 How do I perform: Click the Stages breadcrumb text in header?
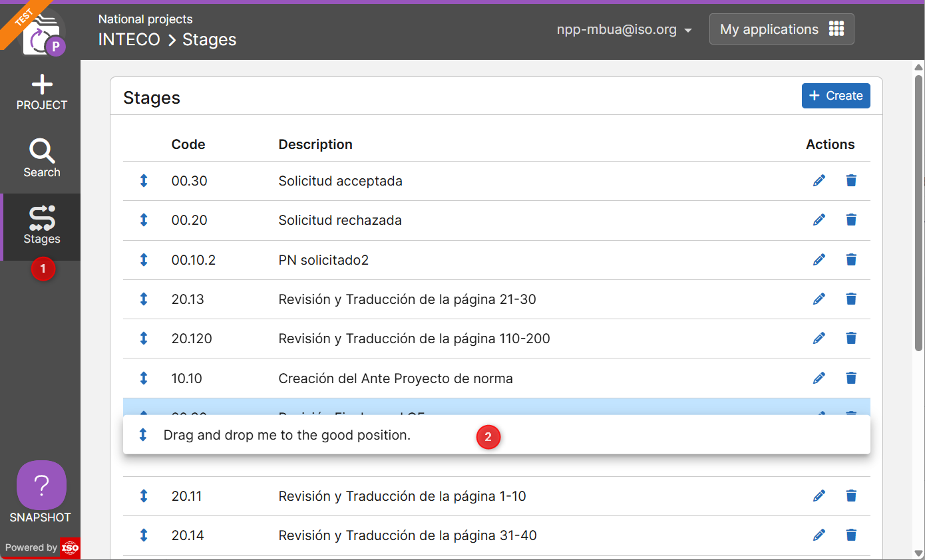pos(210,40)
